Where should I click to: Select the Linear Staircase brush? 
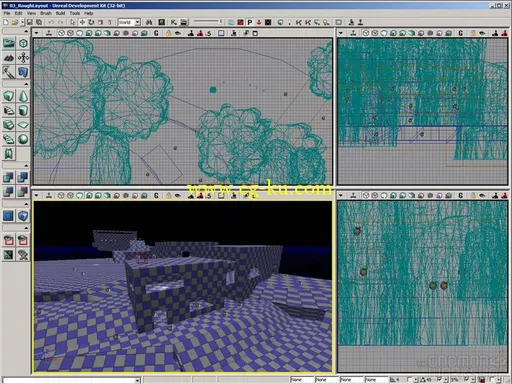(x=9, y=125)
